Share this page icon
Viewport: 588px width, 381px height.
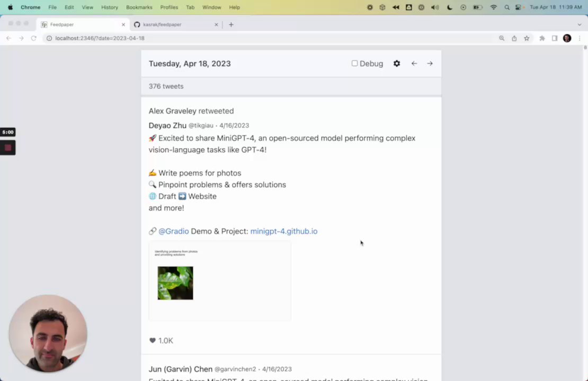(x=514, y=38)
